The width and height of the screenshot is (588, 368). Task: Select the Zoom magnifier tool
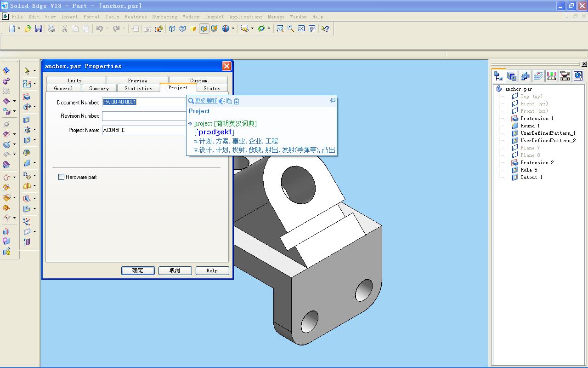point(291,29)
